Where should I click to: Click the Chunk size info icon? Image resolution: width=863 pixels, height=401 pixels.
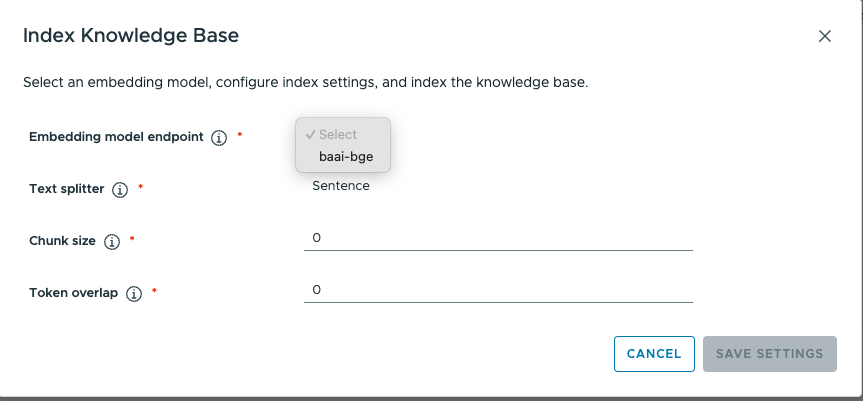tap(112, 241)
